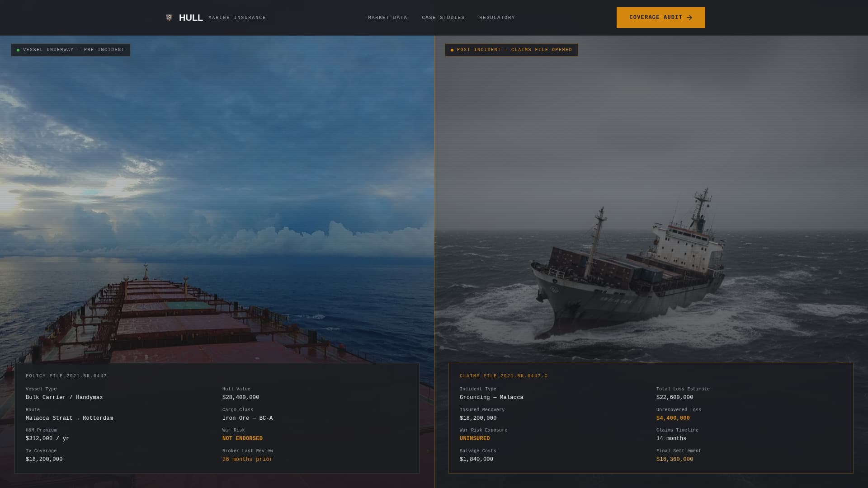The width and height of the screenshot is (868, 488).
Task: Expand the POLICY FILE 2021-BK-0447 panel
Action: (x=66, y=375)
